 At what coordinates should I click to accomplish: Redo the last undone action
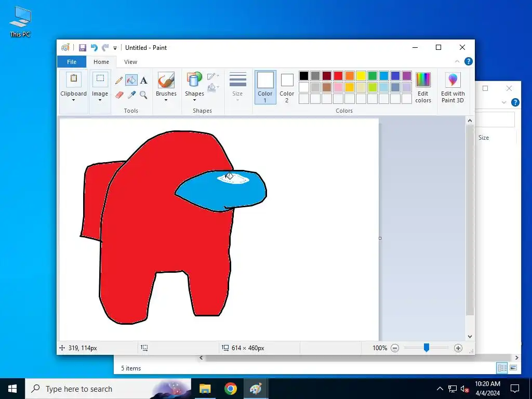click(x=105, y=48)
